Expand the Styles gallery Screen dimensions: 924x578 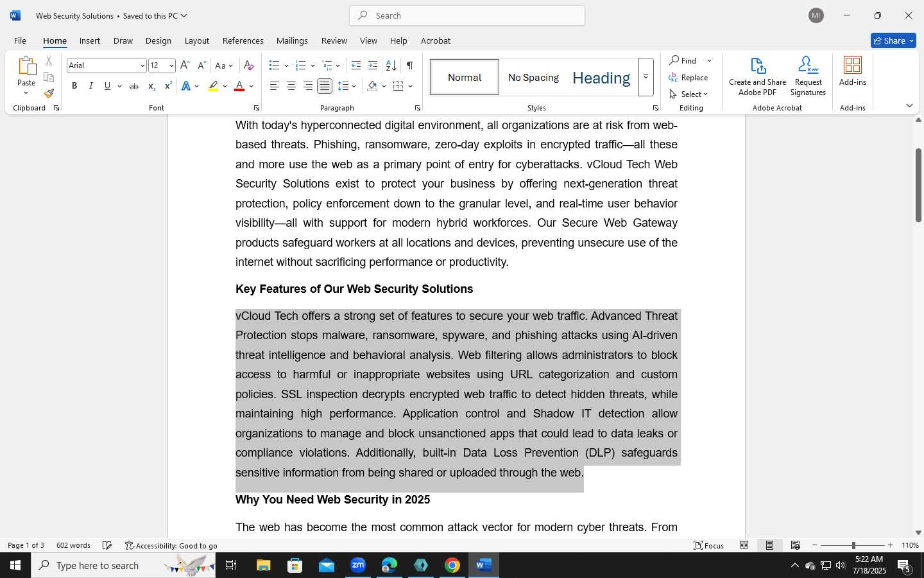pos(646,77)
